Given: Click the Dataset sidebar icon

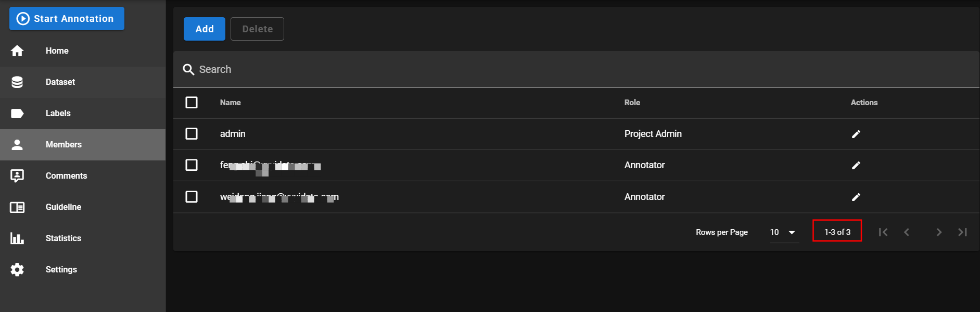Looking at the screenshot, I should [x=17, y=82].
